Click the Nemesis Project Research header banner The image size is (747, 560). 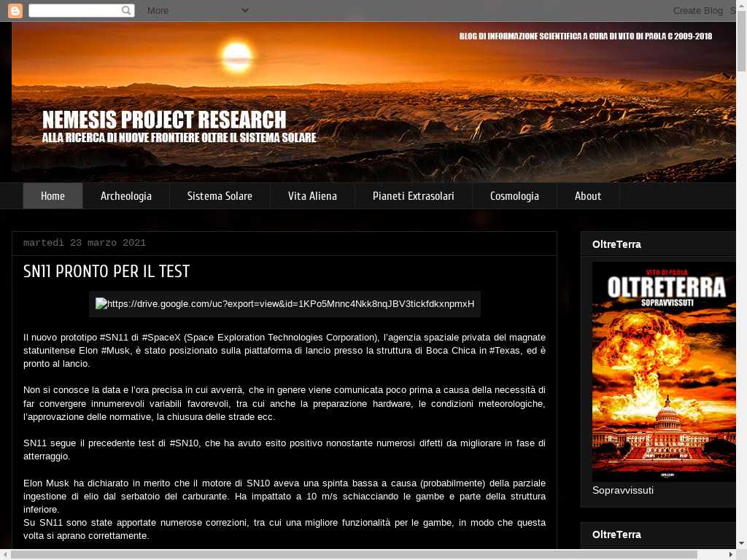(x=373, y=102)
